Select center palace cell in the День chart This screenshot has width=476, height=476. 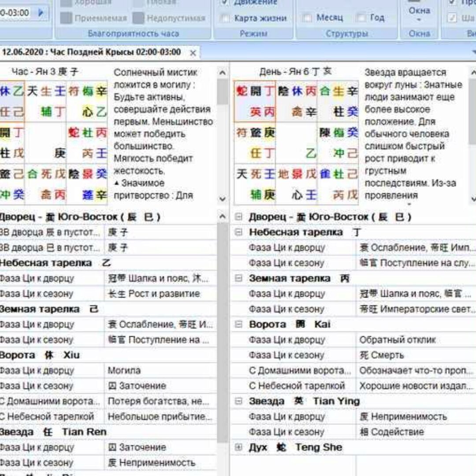click(x=296, y=143)
